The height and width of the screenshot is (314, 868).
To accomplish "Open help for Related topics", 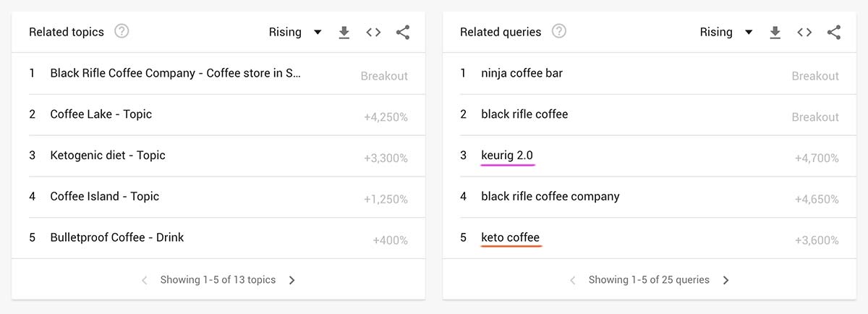I will pyautogui.click(x=122, y=31).
